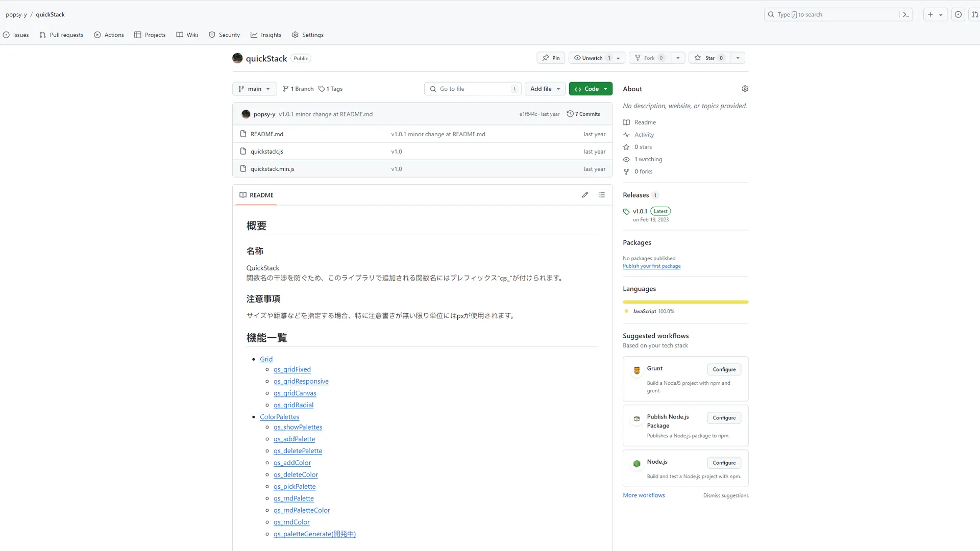Viewport: 980px width, 551px height.
Task: Open quickstack.min.js file
Action: tap(273, 169)
